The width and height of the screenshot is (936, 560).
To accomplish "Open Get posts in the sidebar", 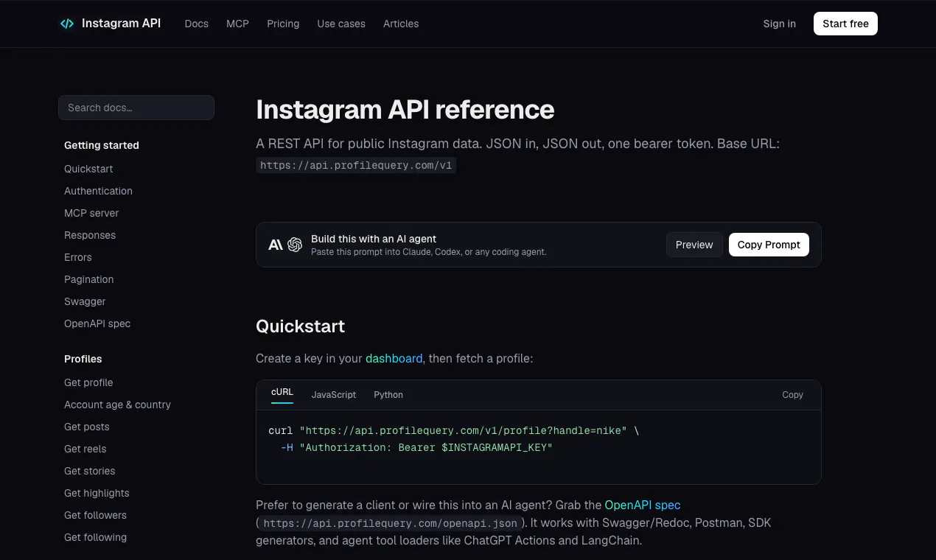I will (x=87, y=427).
